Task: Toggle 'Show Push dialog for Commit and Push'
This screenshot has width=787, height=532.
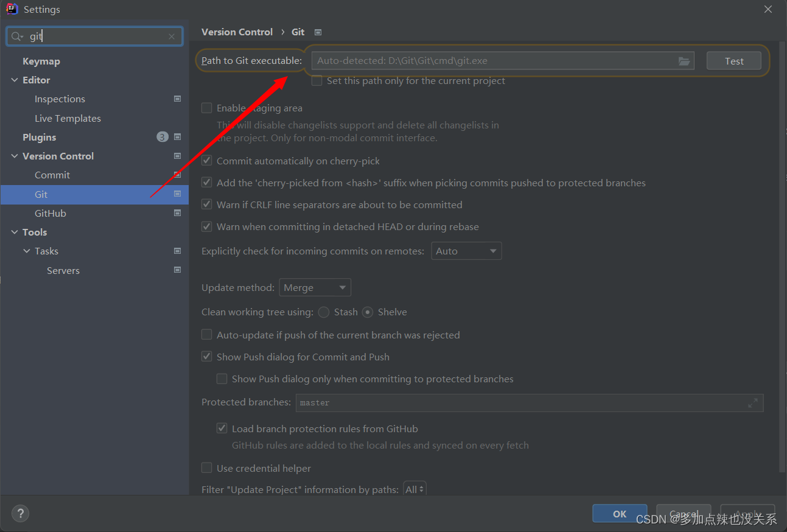Action: [207, 357]
